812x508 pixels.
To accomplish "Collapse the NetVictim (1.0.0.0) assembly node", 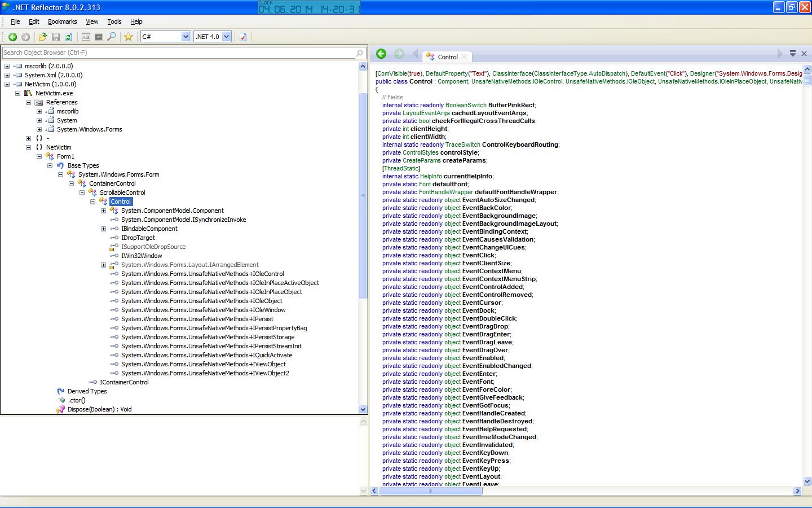I will tap(7, 84).
